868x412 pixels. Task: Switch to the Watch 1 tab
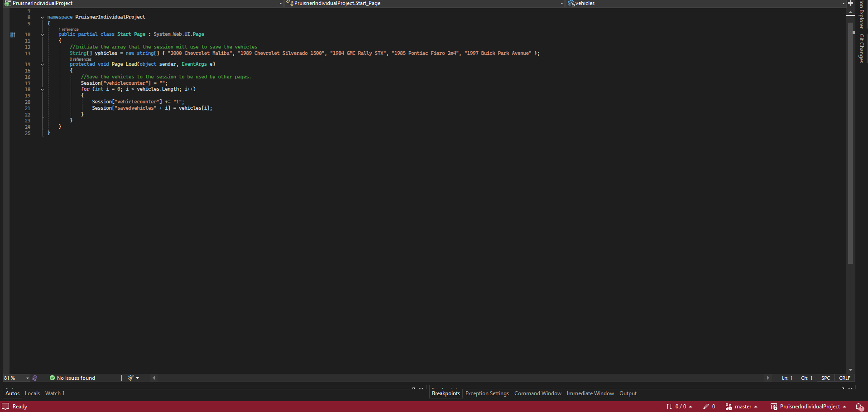[55, 393]
